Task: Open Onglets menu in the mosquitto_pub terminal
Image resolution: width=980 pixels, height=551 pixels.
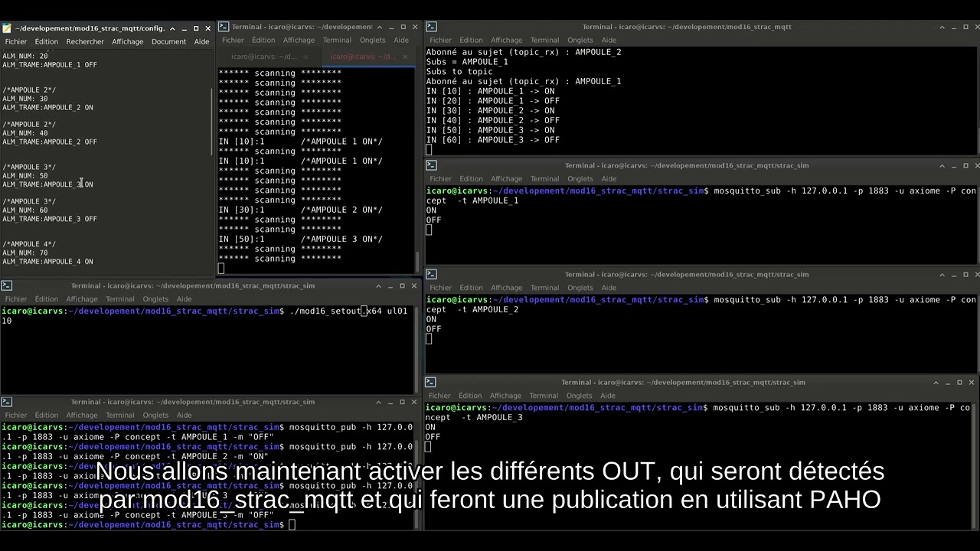Action: pos(155,415)
